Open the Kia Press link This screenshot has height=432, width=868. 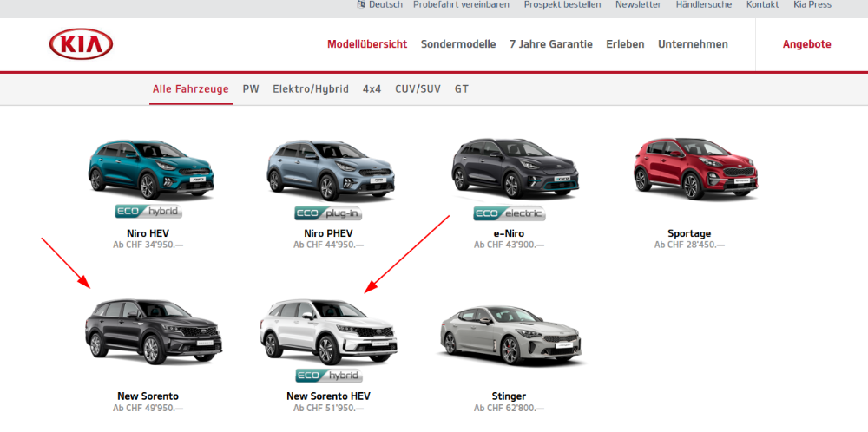click(812, 4)
